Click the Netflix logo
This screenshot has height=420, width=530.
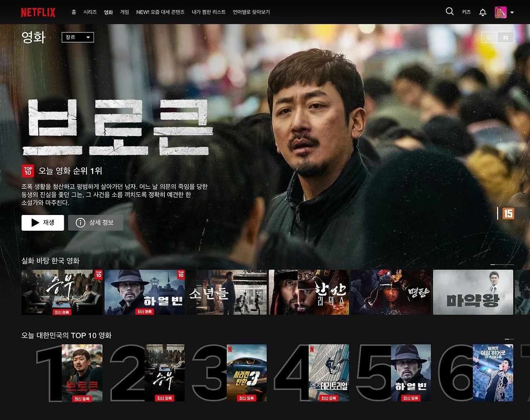pos(38,12)
